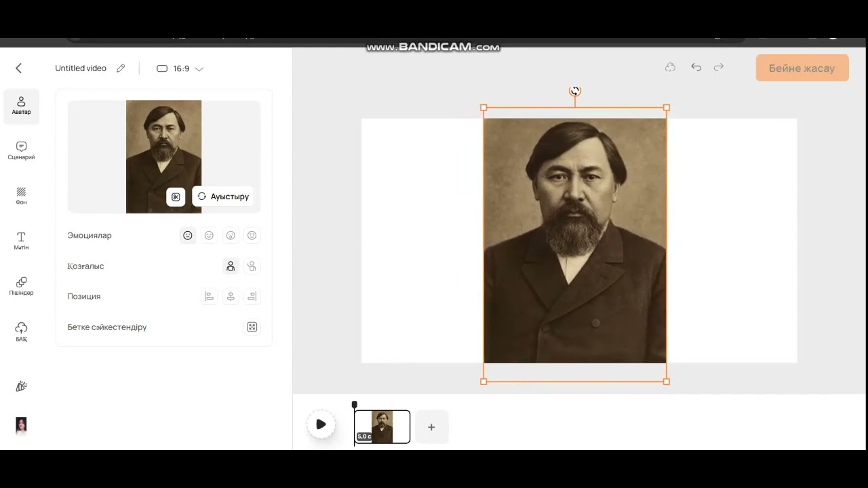The height and width of the screenshot is (488, 868).
Task: Click the rotate handle above the portrait
Action: [x=575, y=91]
